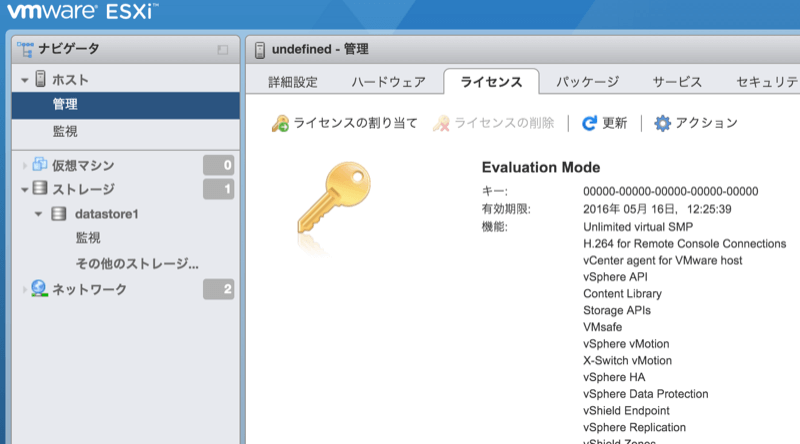Viewport: 800px width, 444px height.
Task: Click the remove license key icon
Action: point(441,124)
